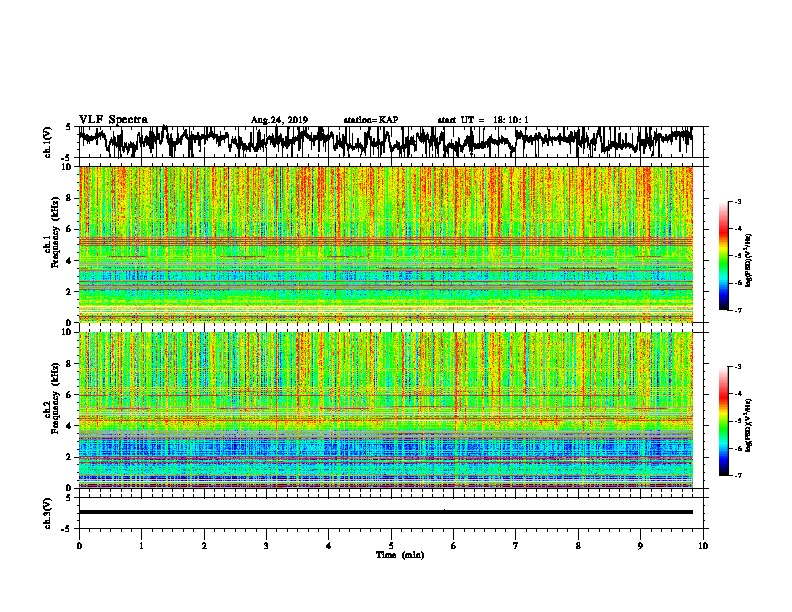Select the date label "Aug.24, 2019"
This screenshot has width=792, height=612.
(279, 120)
